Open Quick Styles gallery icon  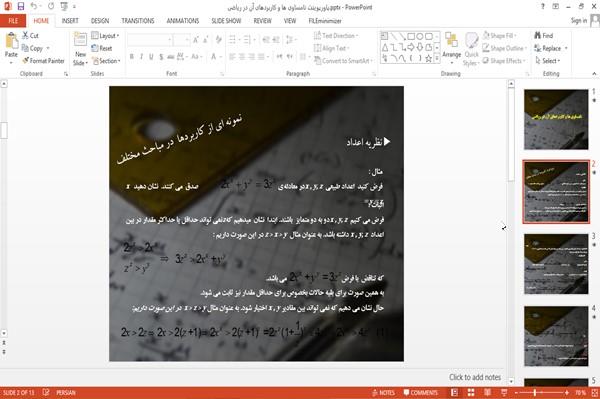[x=471, y=41]
